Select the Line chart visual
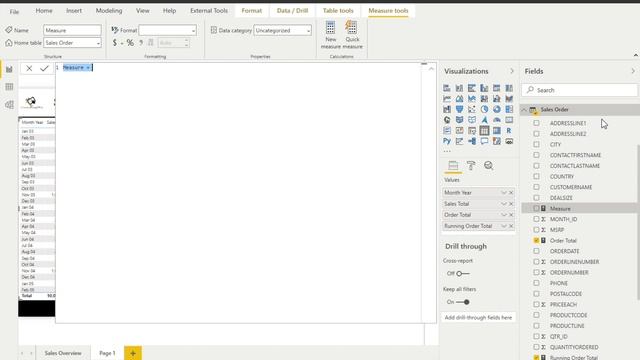The height and width of the screenshot is (360, 640). pyautogui.click(x=447, y=99)
